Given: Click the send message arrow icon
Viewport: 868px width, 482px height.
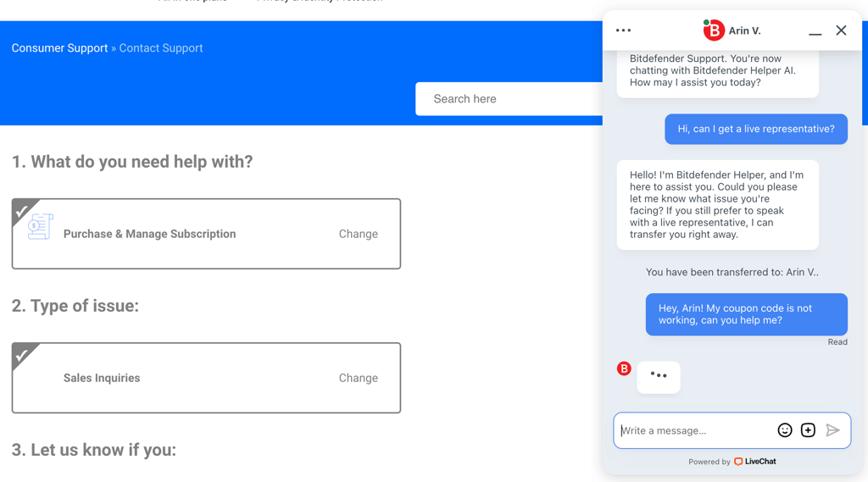Looking at the screenshot, I should (832, 430).
